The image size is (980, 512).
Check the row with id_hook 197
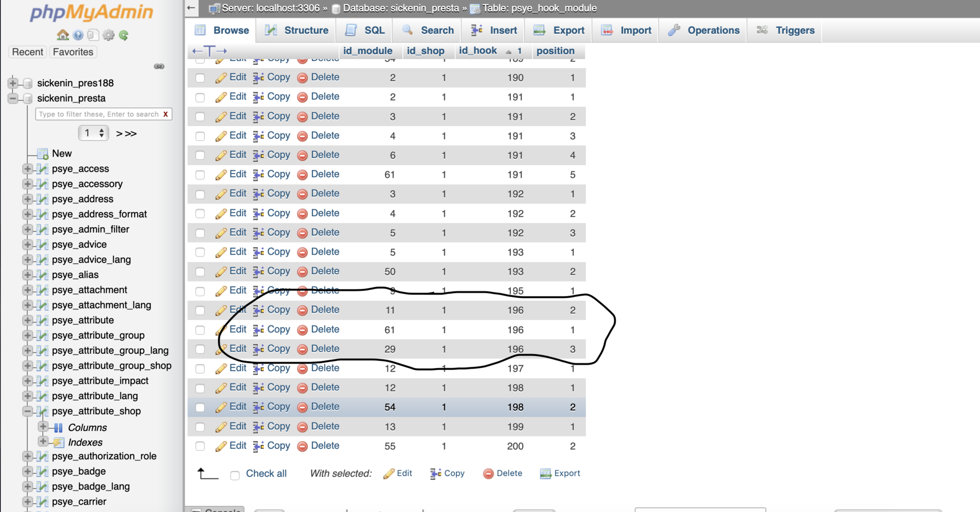click(200, 369)
